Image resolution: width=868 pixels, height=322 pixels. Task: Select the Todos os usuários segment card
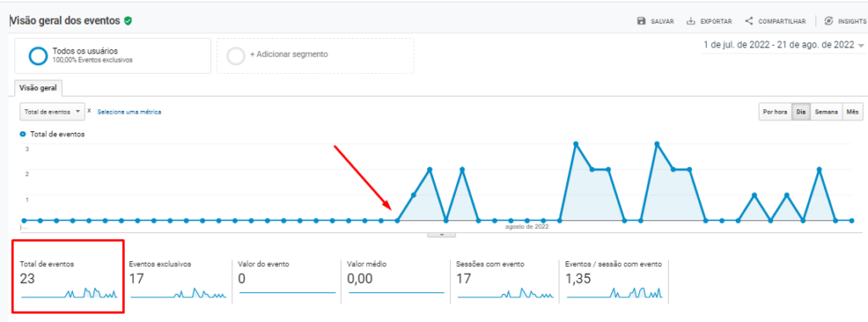tap(113, 56)
